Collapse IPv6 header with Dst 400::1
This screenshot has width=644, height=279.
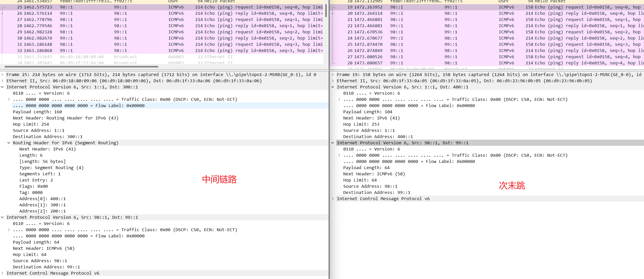tap(333, 87)
